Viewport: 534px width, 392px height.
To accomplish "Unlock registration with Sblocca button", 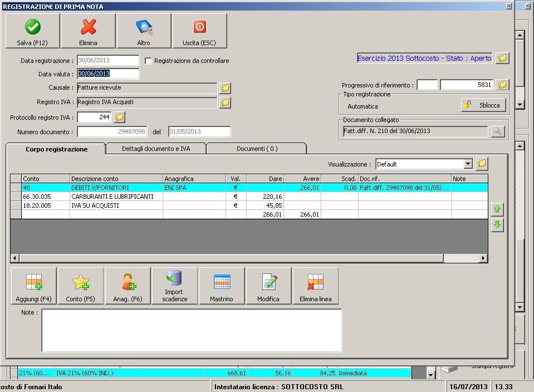I will click(483, 105).
